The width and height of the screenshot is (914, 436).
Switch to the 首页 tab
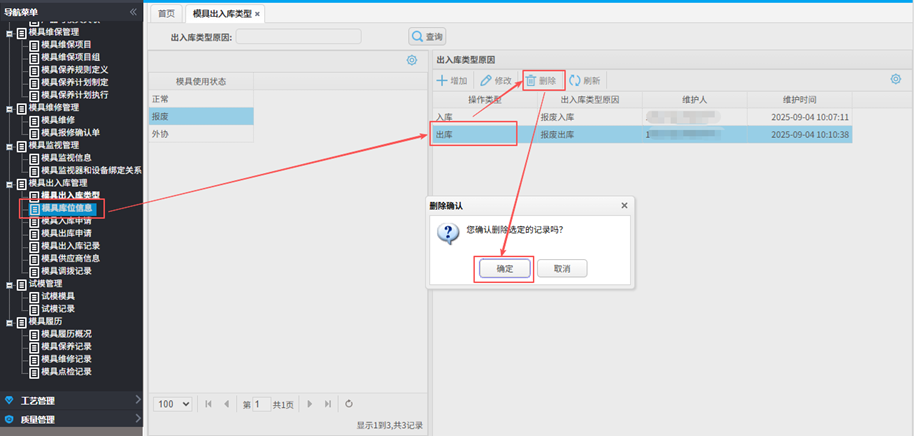pos(166,14)
